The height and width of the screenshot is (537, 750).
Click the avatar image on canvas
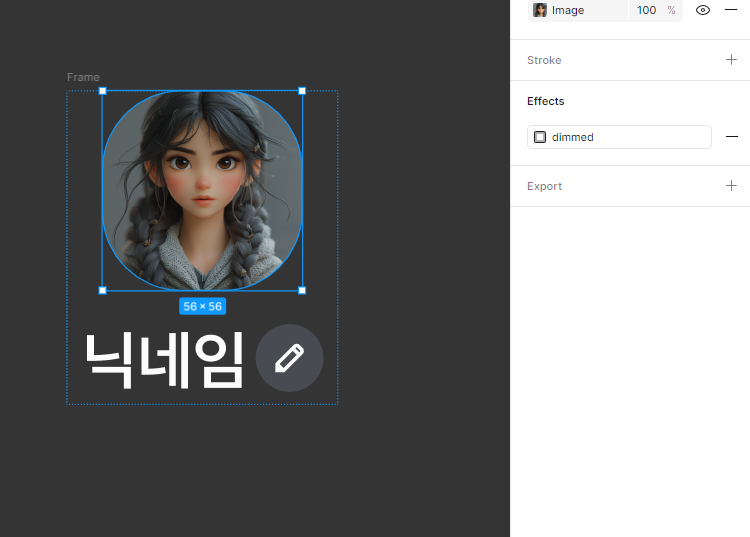202,190
